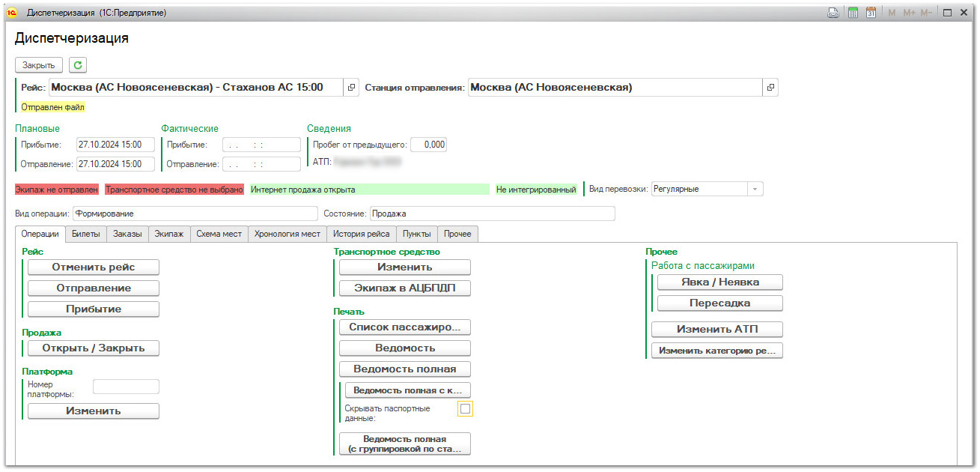This screenshot has height=472, width=980.
Task: Click the Открыть / Закрыть sale button
Action: pyautogui.click(x=93, y=348)
